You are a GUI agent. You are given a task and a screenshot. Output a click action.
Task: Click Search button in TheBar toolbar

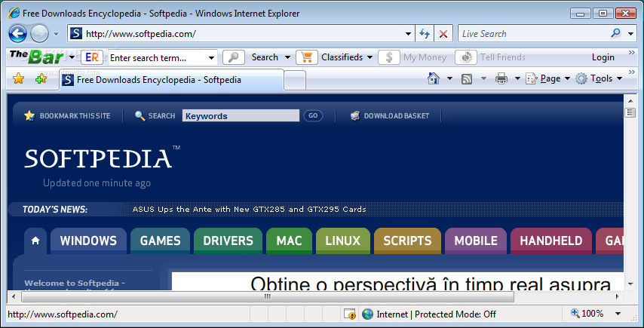pyautogui.click(x=265, y=57)
